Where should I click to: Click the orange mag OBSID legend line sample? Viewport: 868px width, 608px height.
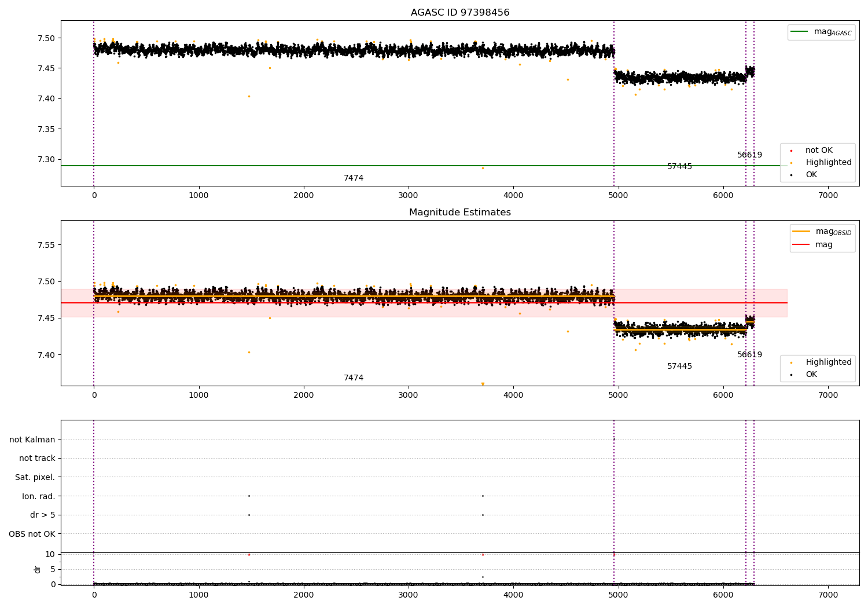[x=801, y=232]
